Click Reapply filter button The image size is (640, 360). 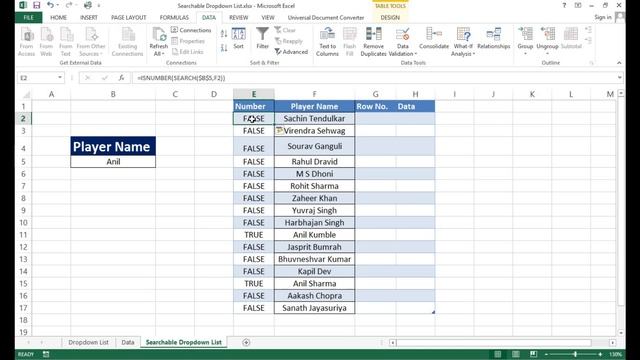[289, 41]
